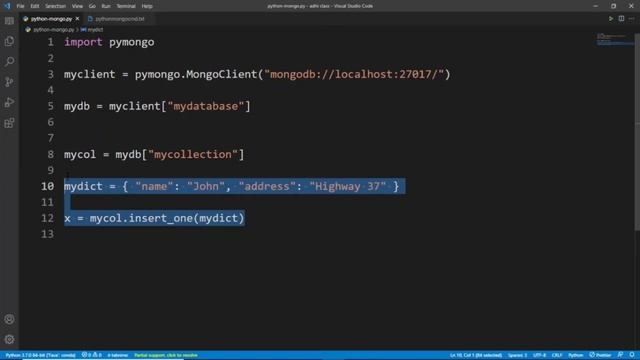Open the Explorer view in the activity bar
Viewport: 640px width, 360px height.
point(9,41)
